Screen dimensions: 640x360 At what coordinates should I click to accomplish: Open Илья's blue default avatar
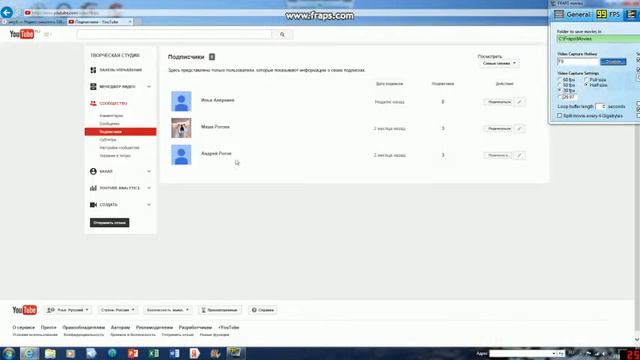(x=181, y=101)
